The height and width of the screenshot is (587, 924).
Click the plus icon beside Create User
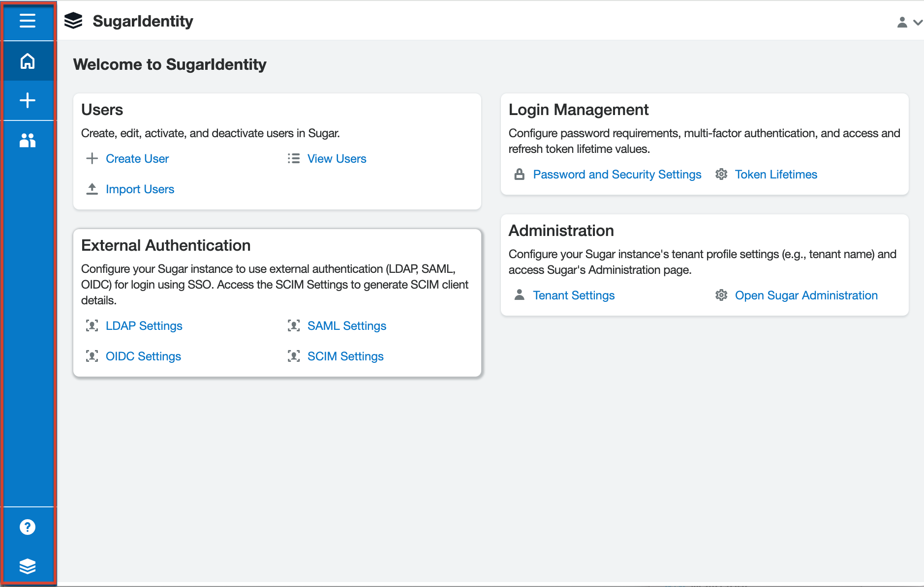coord(92,158)
